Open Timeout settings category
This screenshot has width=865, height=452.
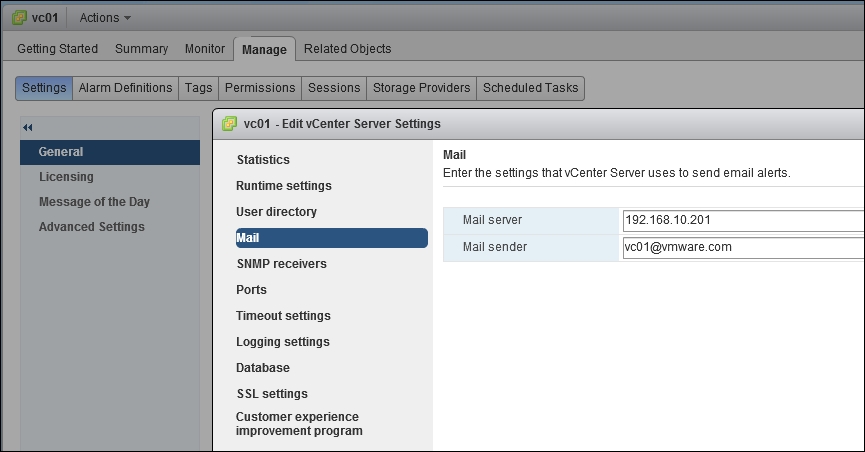[283, 316]
